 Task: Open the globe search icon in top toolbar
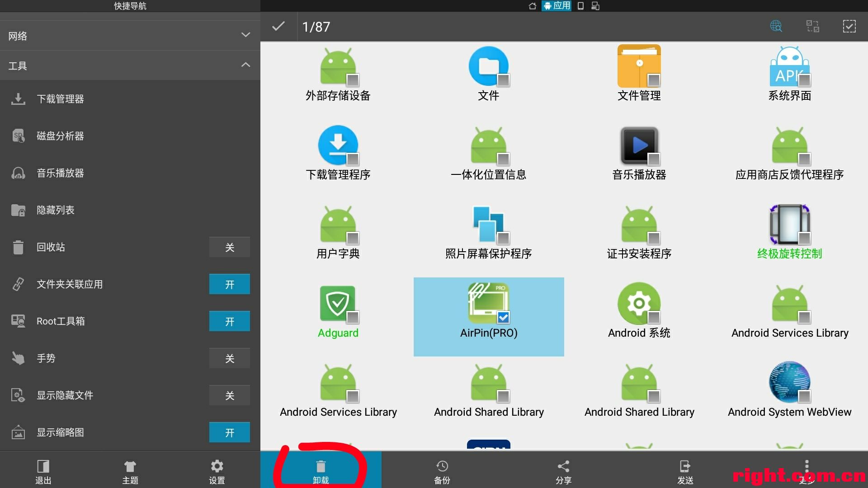776,26
